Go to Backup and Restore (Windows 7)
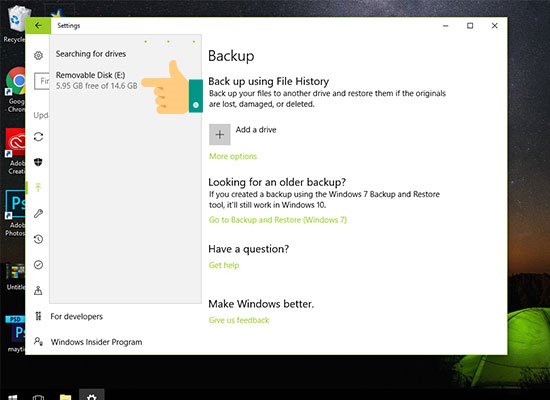 point(277,220)
